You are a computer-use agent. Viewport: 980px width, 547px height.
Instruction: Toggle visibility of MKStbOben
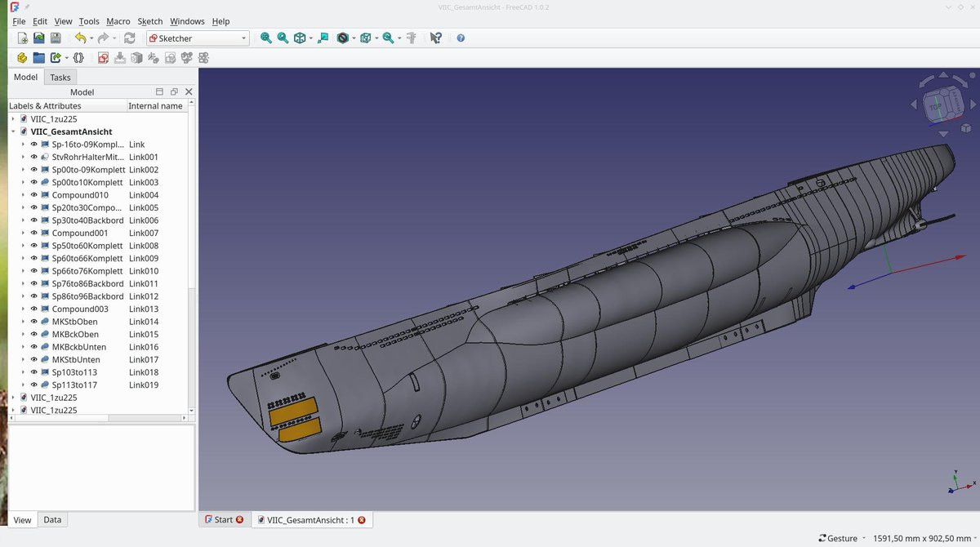coord(34,322)
